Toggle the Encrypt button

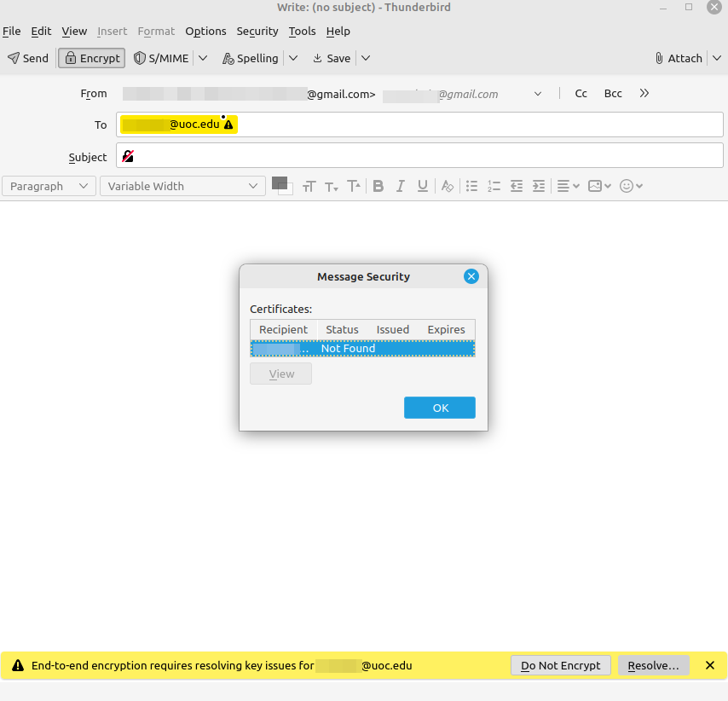point(92,58)
